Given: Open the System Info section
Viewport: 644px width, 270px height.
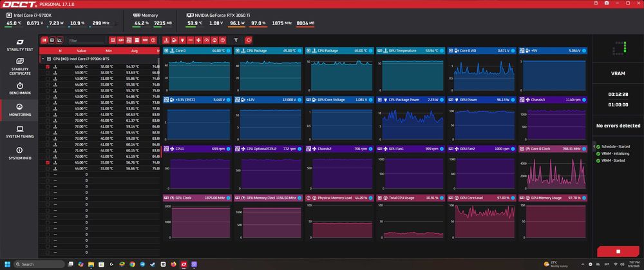Looking at the screenshot, I should point(20,153).
